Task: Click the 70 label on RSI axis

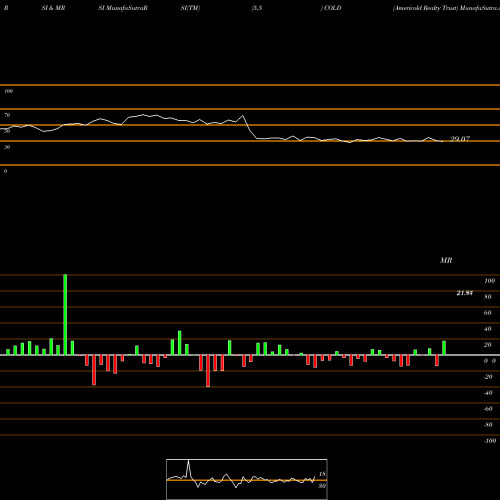Action: tap(7, 115)
